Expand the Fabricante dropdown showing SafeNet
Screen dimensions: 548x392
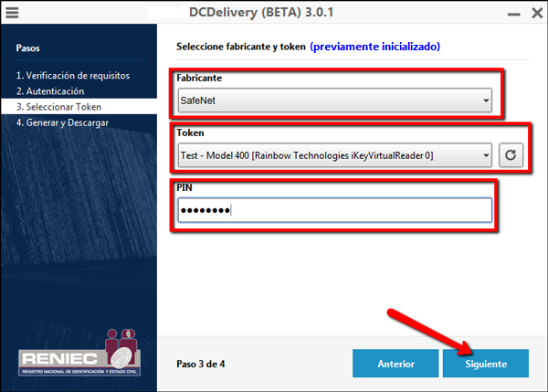pyautogui.click(x=334, y=101)
